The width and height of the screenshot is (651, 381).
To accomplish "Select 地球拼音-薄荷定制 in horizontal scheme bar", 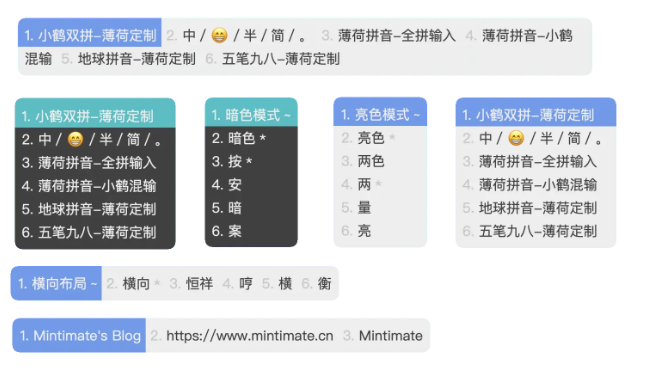I will point(128,59).
